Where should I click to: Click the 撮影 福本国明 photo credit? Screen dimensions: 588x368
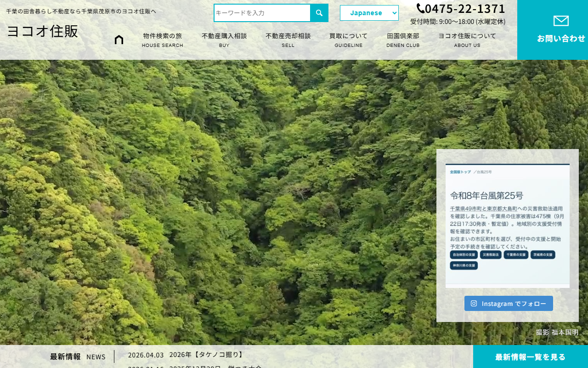[x=557, y=332]
